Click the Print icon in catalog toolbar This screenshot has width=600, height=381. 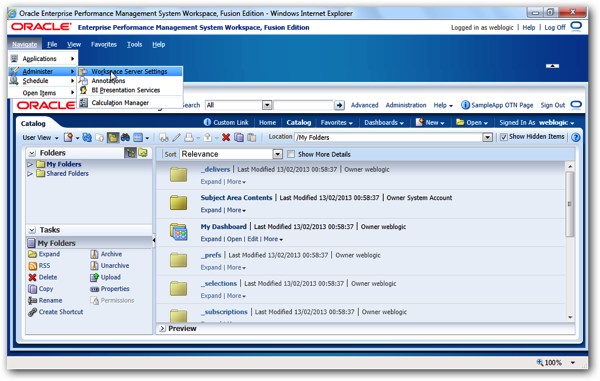tap(189, 137)
